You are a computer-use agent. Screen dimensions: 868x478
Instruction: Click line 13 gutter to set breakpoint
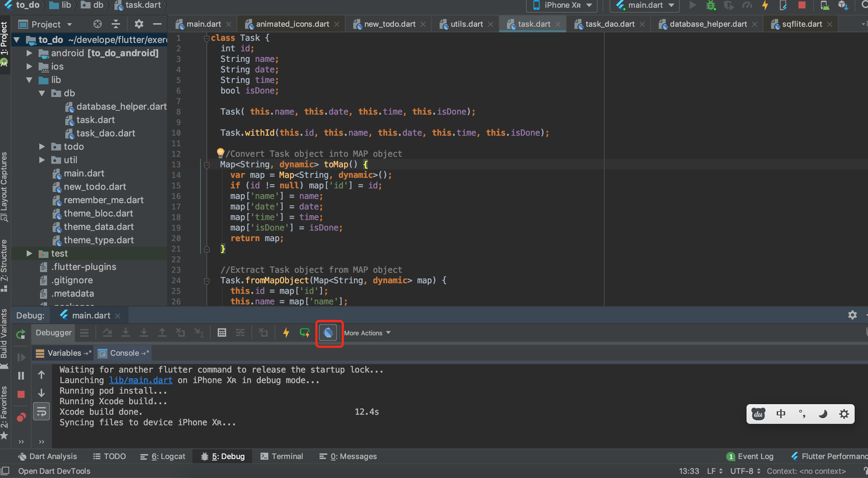[191, 164]
